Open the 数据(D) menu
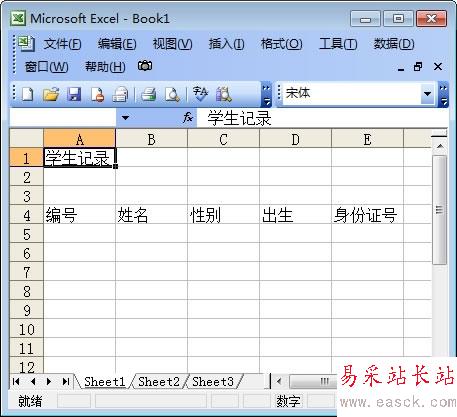Viewport: 457px width, 417px height. pos(394,44)
